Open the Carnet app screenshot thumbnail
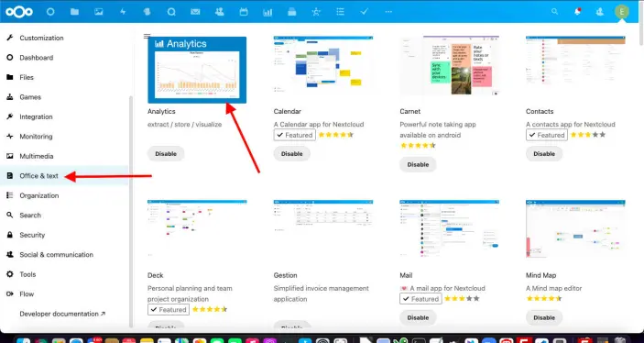Viewport: 644px width, 343px height. [x=449, y=65]
